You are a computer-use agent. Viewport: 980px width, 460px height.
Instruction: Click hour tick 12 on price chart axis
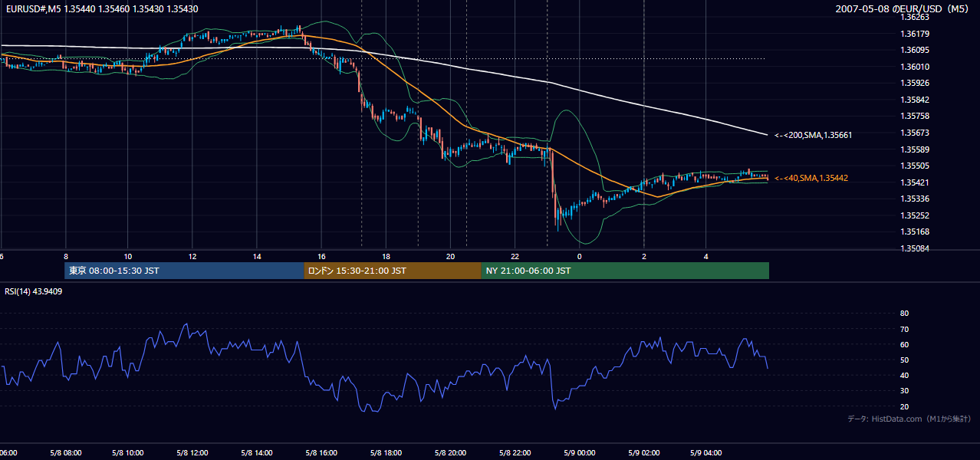(x=192, y=257)
